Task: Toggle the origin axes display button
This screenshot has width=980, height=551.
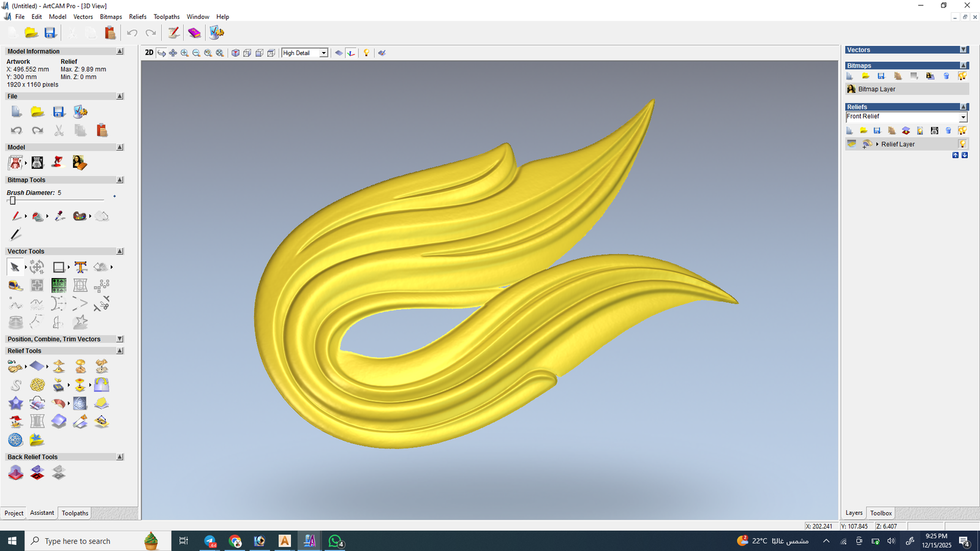Action: tap(351, 53)
